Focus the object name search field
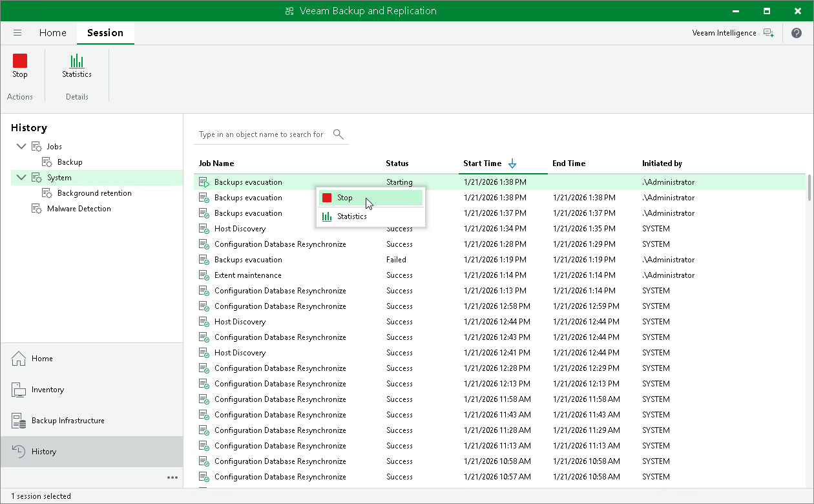This screenshot has height=504, width=814. pos(262,134)
